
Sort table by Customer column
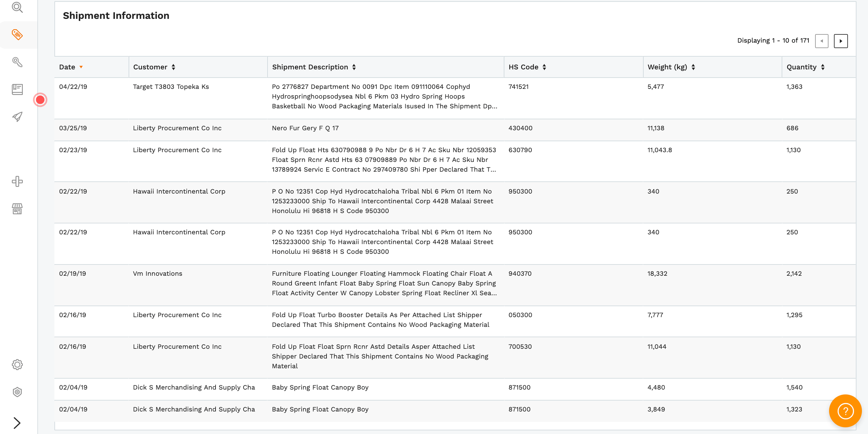click(x=154, y=67)
